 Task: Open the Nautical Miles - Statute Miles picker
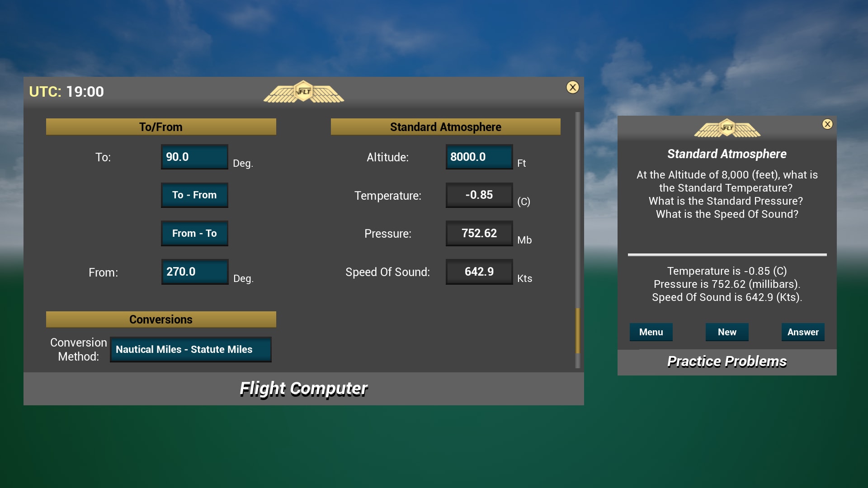pos(190,349)
